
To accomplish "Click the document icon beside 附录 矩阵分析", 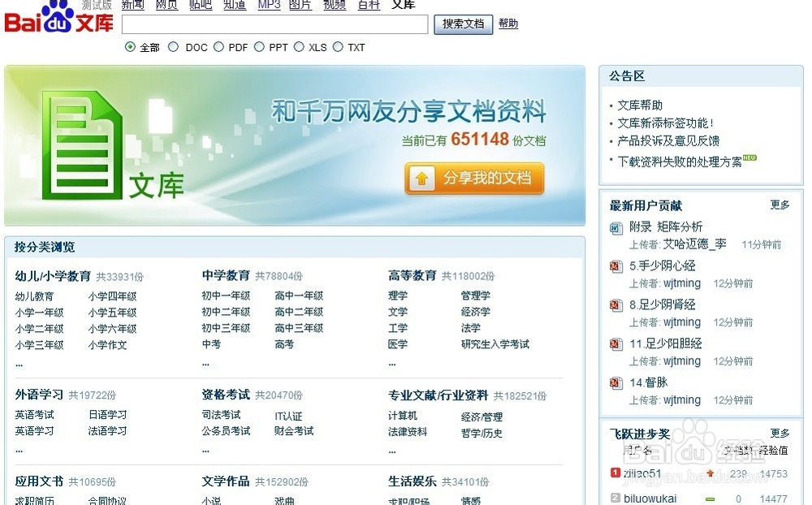I will coord(615,228).
